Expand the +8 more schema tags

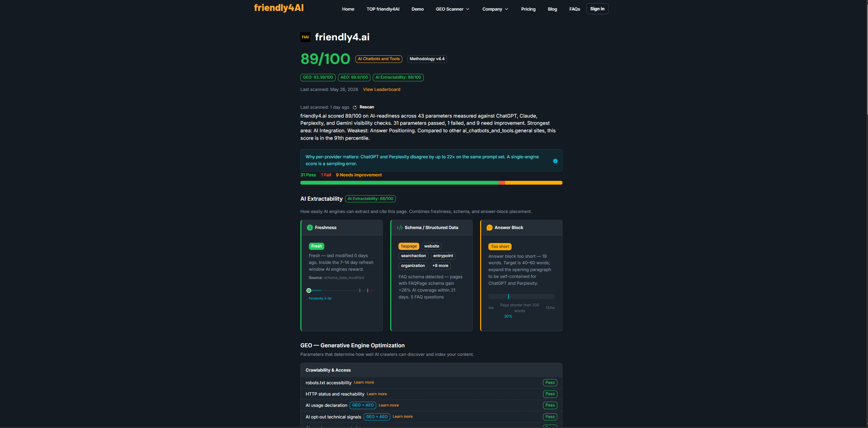(x=440, y=266)
